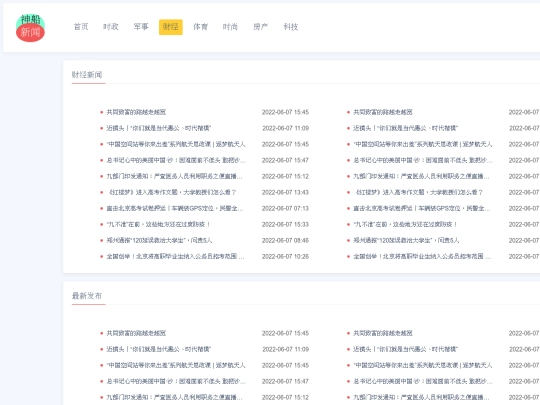Open 中国空间站 headline in 最新发布 right column
Image resolution: width=540 pixels, height=405 pixels.
coord(423,365)
